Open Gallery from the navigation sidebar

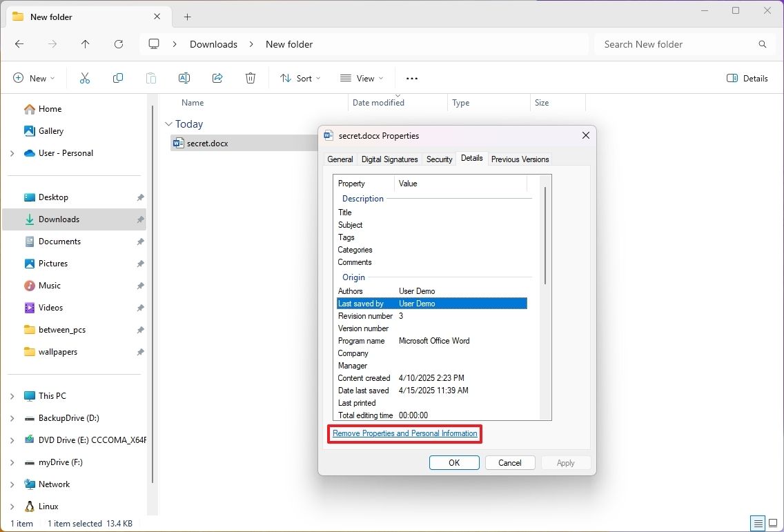51,130
